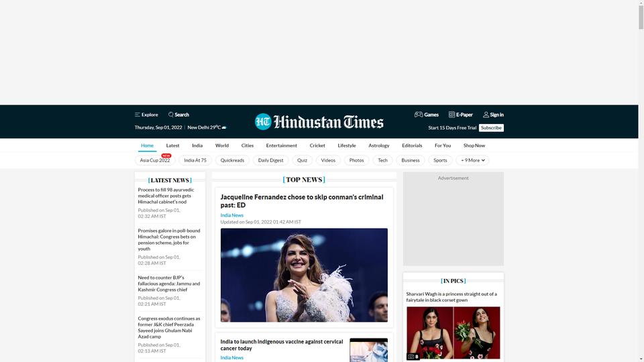644x362 pixels.
Task: Select the Videos pill
Action: click(x=328, y=160)
